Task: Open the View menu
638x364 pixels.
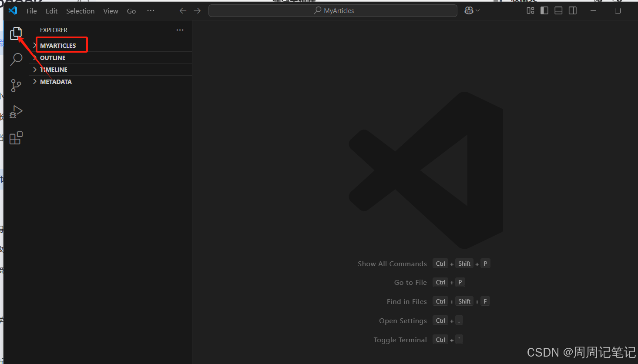Action: (111, 11)
